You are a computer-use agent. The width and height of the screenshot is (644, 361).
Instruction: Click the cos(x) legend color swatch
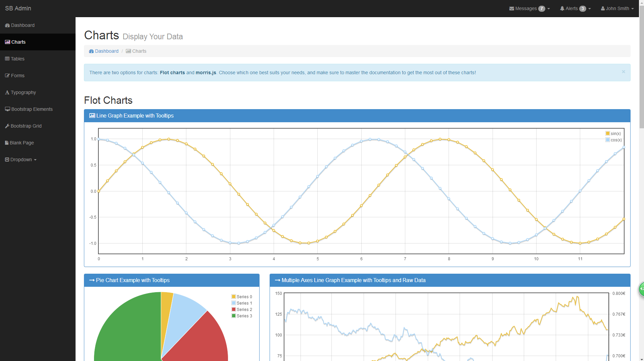[x=608, y=140]
